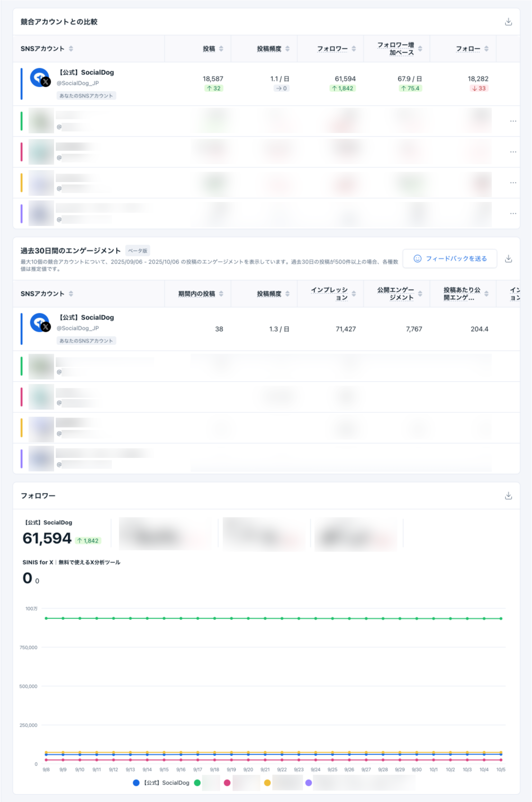The width and height of the screenshot is (532, 802).
Task: Open more options for pink competitor row
Action: pos(513,152)
